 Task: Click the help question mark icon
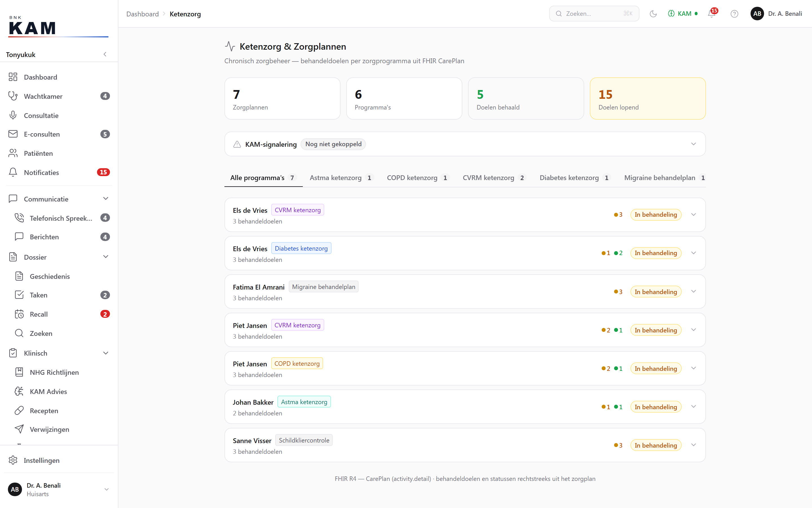coord(734,14)
